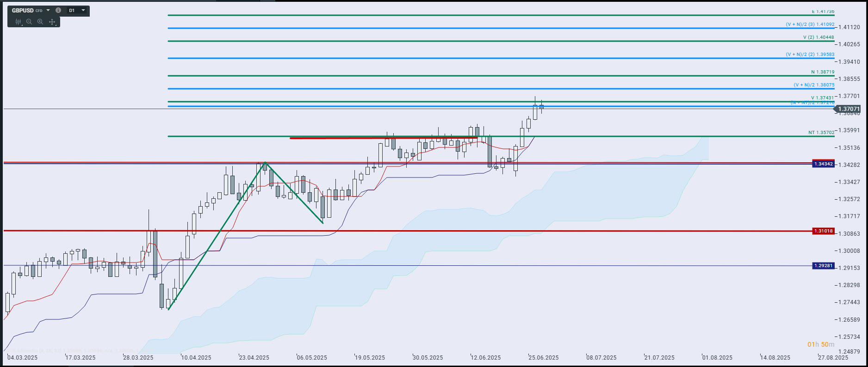
Task: Click the N 1.38719 level label
Action: coord(823,72)
